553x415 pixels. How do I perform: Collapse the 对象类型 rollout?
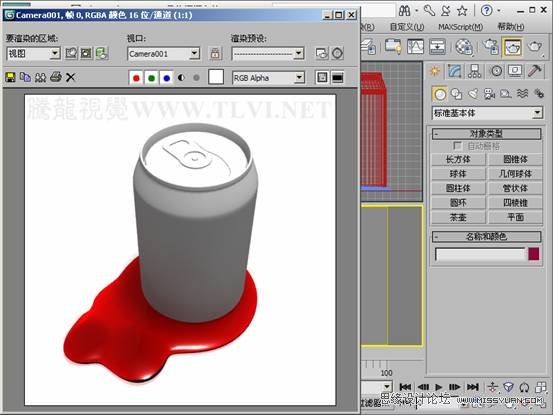tap(487, 134)
